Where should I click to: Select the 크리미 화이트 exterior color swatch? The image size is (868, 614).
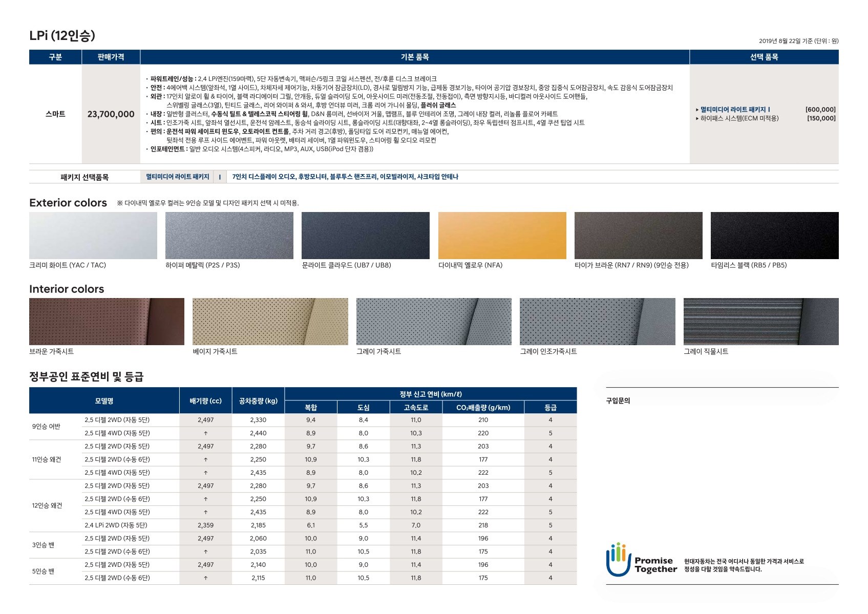tap(93, 236)
